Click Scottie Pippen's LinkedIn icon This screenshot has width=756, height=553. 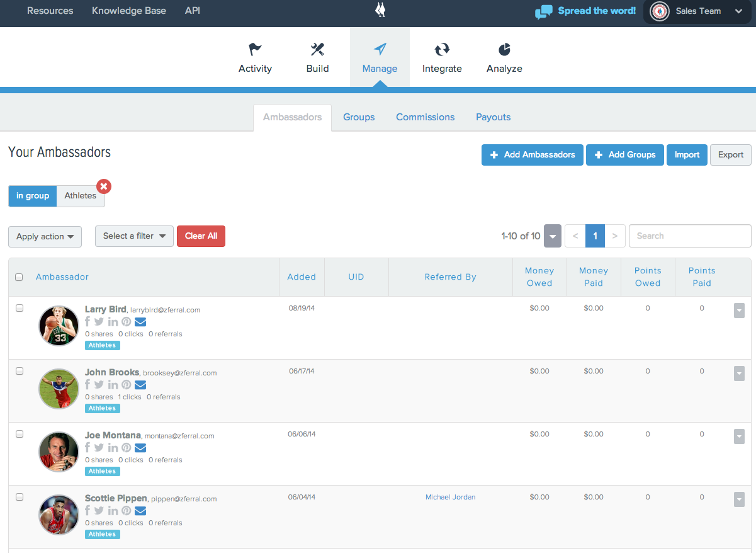pyautogui.click(x=113, y=511)
